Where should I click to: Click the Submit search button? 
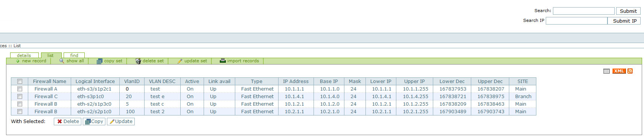pyautogui.click(x=628, y=11)
